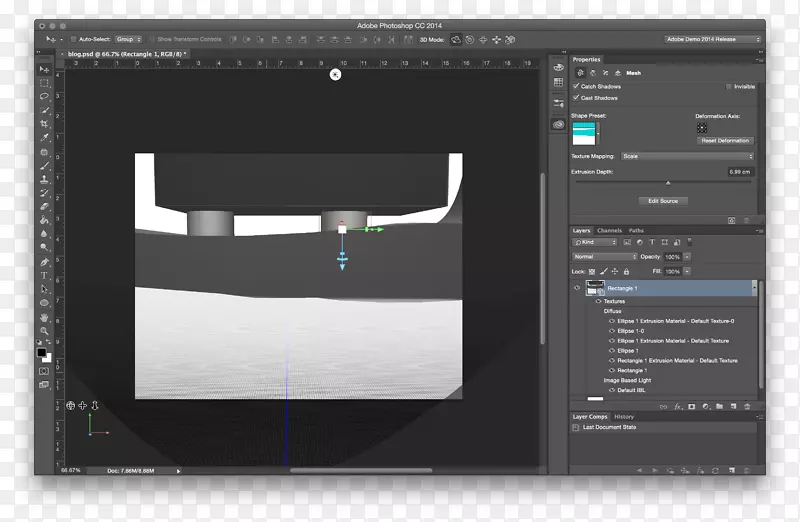Switch to the Channels tab
Viewport: 800px width, 522px height.
[x=609, y=231]
